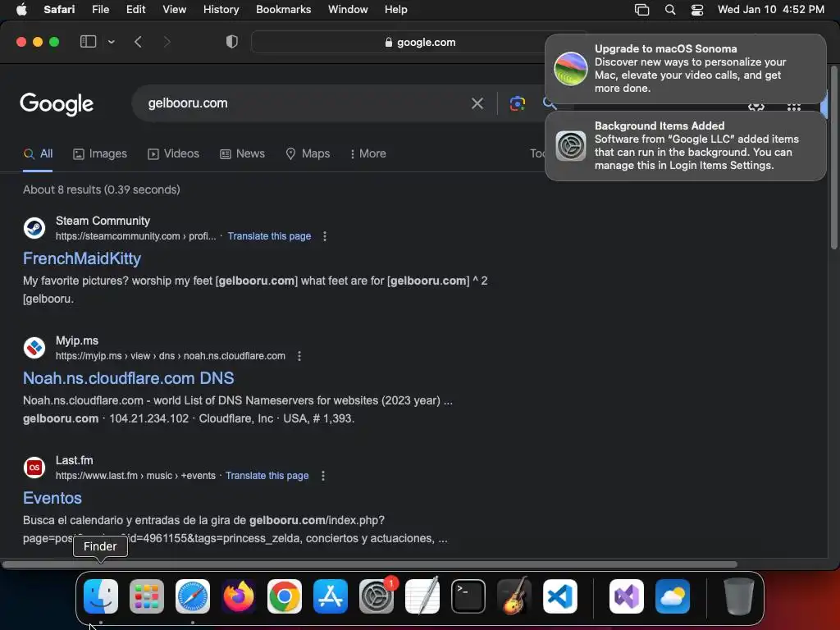Open the Safari File menu
Screen dimensions: 840x630
[x=101, y=10]
